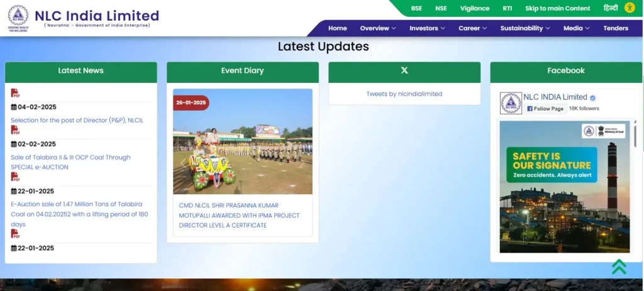Viewport: 644px width, 291px height.
Task: Open the NSE link
Action: [x=441, y=8]
